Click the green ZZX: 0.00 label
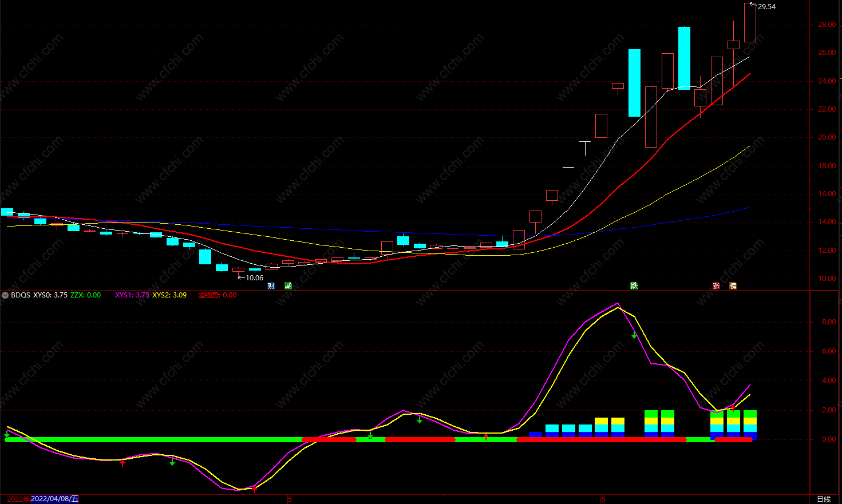The width and height of the screenshot is (842, 504). coord(86,295)
